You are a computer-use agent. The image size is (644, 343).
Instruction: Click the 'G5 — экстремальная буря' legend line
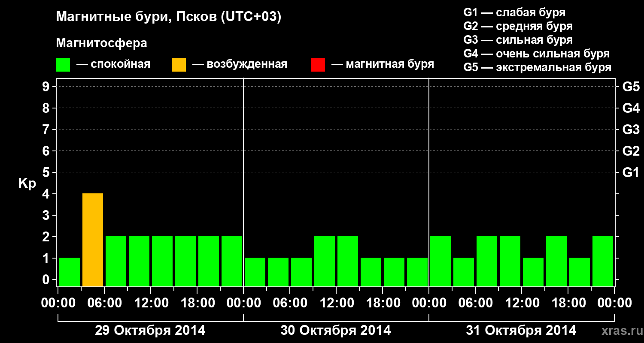tap(538, 67)
